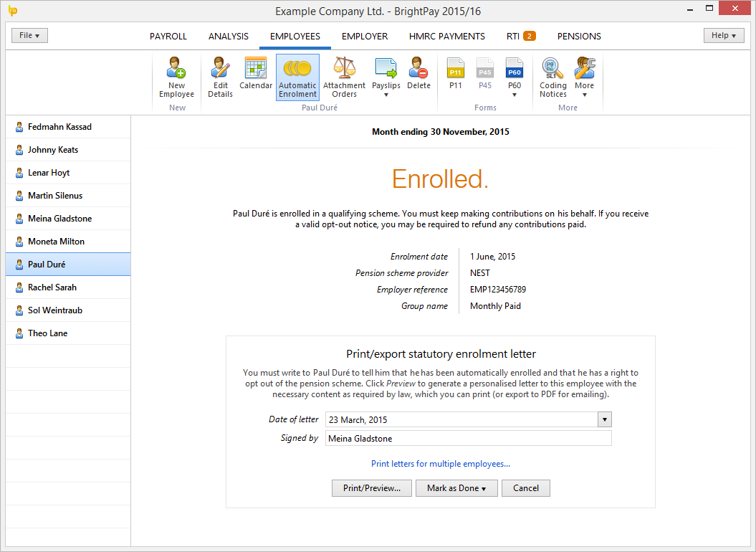Go to the EMPLOYER tab
Screen dimensions: 756x552
click(x=365, y=36)
